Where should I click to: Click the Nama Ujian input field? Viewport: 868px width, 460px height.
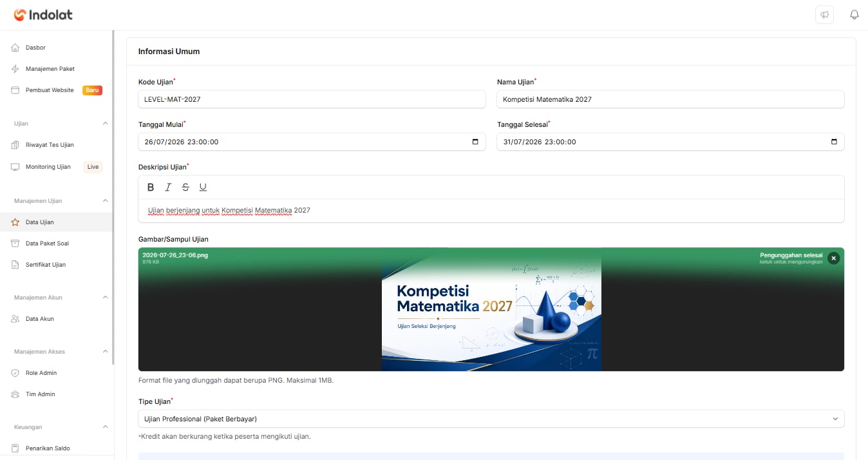[x=670, y=99]
